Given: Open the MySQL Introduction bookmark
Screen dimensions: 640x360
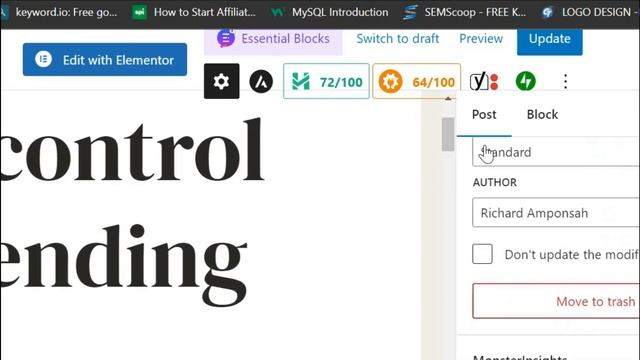Looking at the screenshot, I should (330, 12).
